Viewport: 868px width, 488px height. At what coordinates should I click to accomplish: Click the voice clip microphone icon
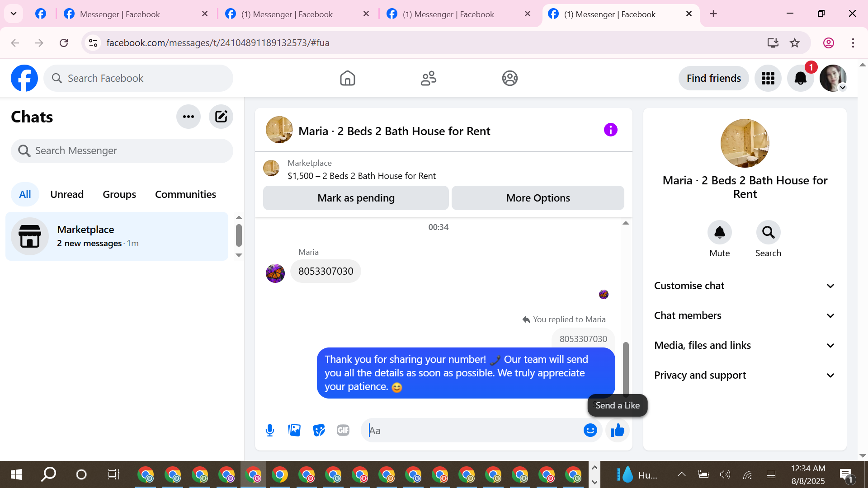[x=270, y=430]
